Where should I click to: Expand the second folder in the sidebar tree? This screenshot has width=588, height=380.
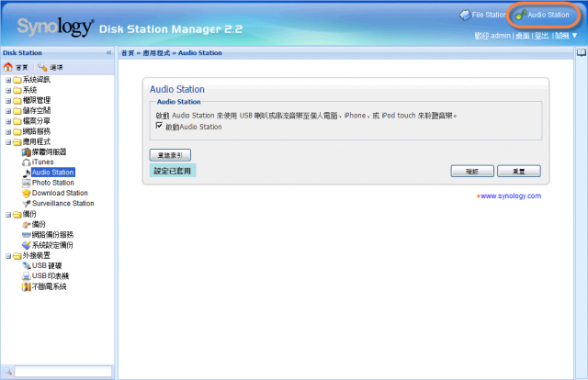pyautogui.click(x=8, y=90)
